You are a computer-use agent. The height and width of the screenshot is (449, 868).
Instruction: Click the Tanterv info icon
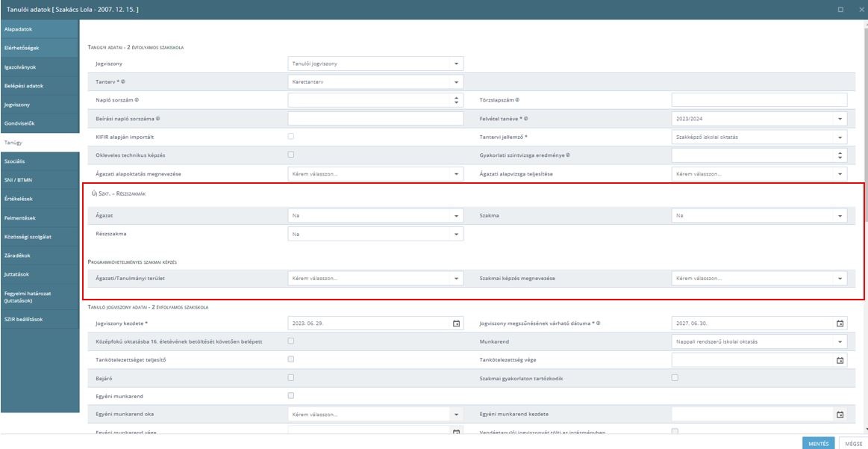click(x=123, y=81)
